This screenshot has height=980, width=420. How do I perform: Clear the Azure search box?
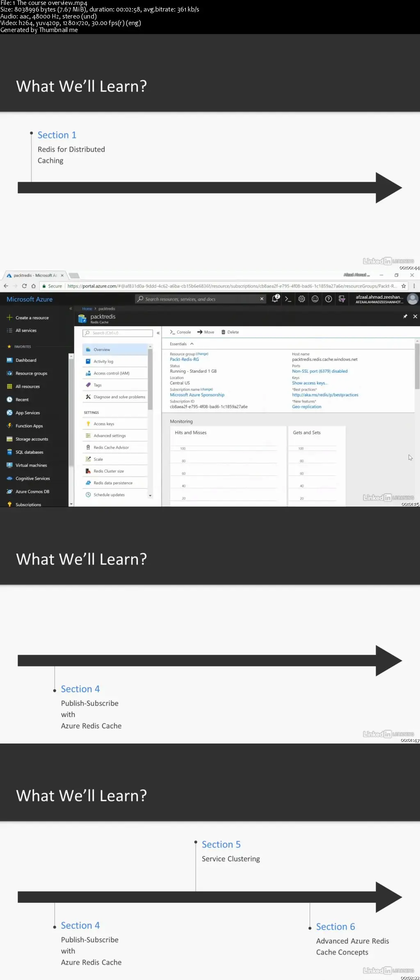(262, 299)
